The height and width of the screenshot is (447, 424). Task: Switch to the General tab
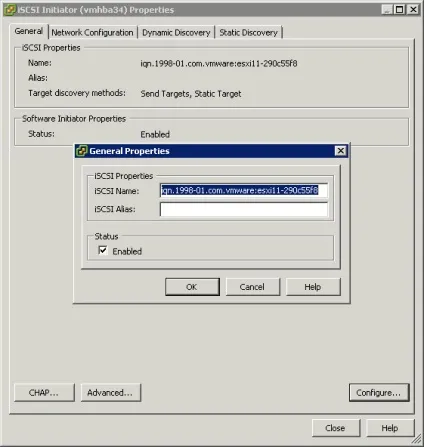pos(29,31)
